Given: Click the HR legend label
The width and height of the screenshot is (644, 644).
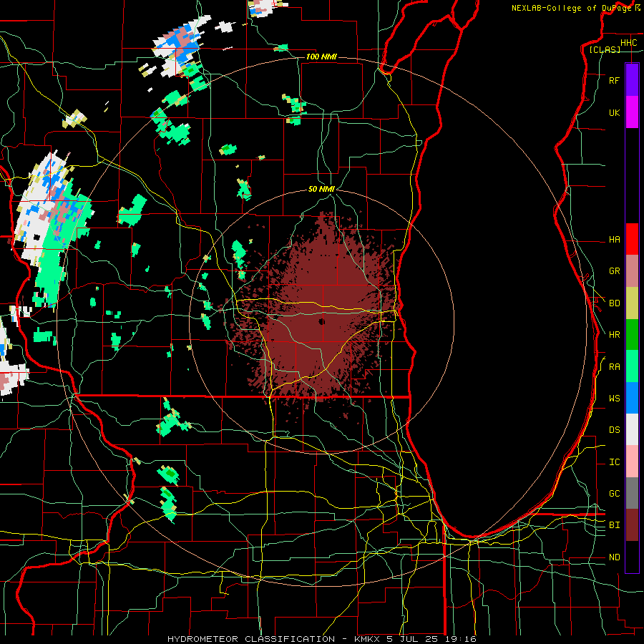Looking at the screenshot, I should tap(615, 335).
